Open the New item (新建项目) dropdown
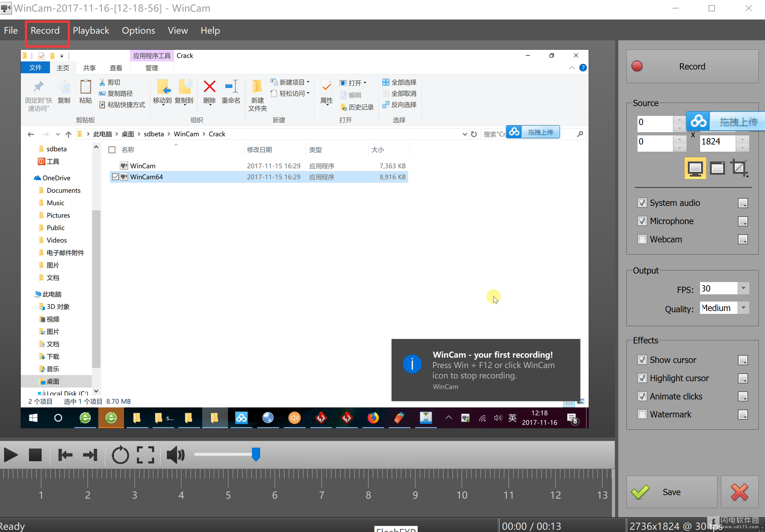 point(290,82)
